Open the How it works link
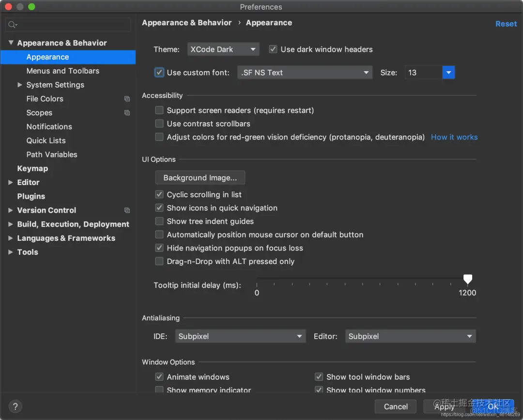 coord(454,137)
